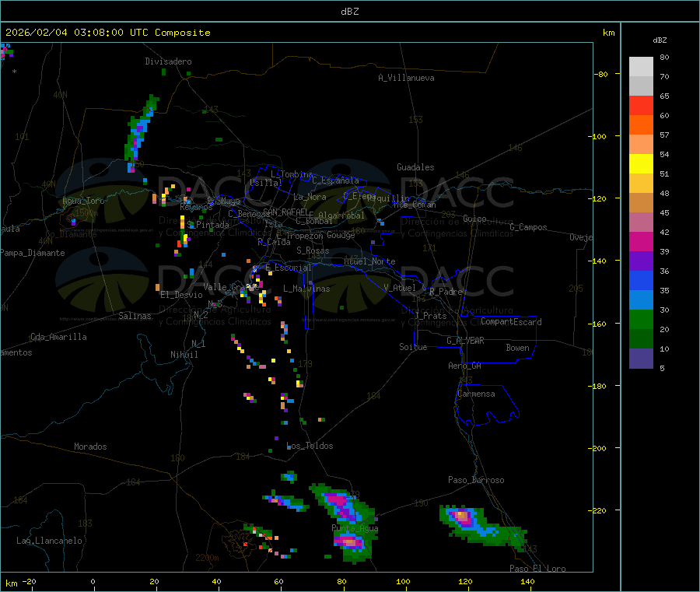Click the green 30 dBZ legend swatch
700x592 pixels.
click(641, 319)
